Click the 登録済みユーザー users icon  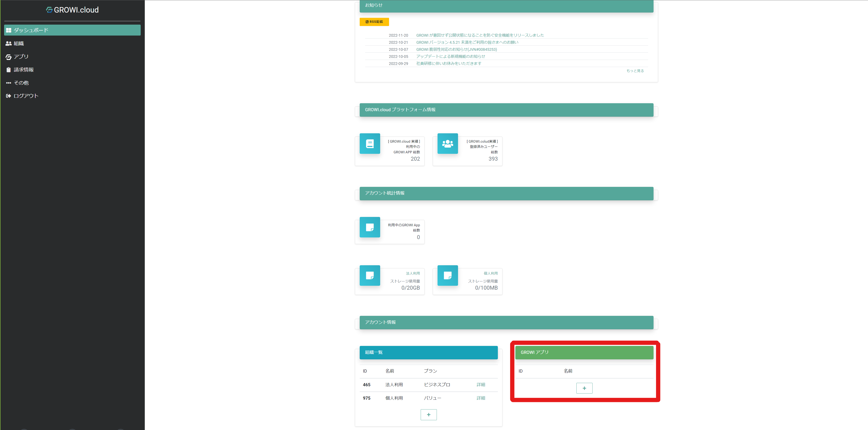(448, 144)
